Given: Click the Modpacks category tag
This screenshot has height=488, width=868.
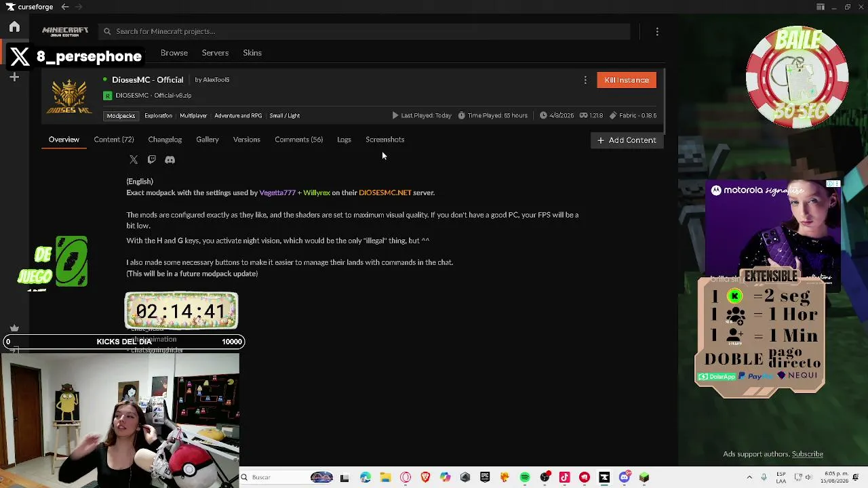Looking at the screenshot, I should click(x=121, y=116).
